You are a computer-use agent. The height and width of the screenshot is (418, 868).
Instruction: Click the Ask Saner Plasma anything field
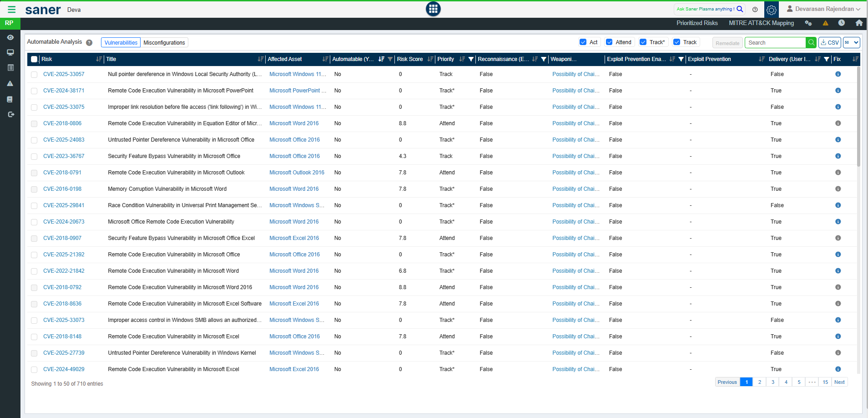click(705, 9)
